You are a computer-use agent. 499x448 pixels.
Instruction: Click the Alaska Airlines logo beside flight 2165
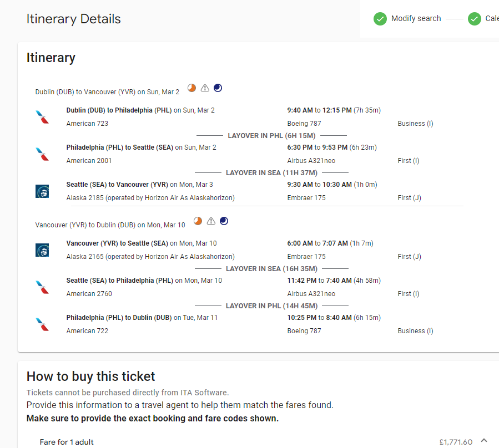(42, 250)
